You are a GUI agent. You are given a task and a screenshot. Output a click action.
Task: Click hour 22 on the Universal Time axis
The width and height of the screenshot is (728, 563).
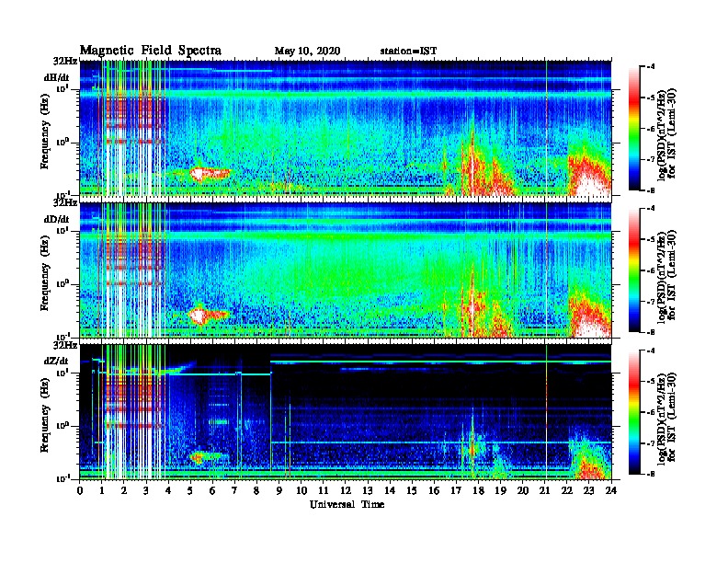pos(567,491)
